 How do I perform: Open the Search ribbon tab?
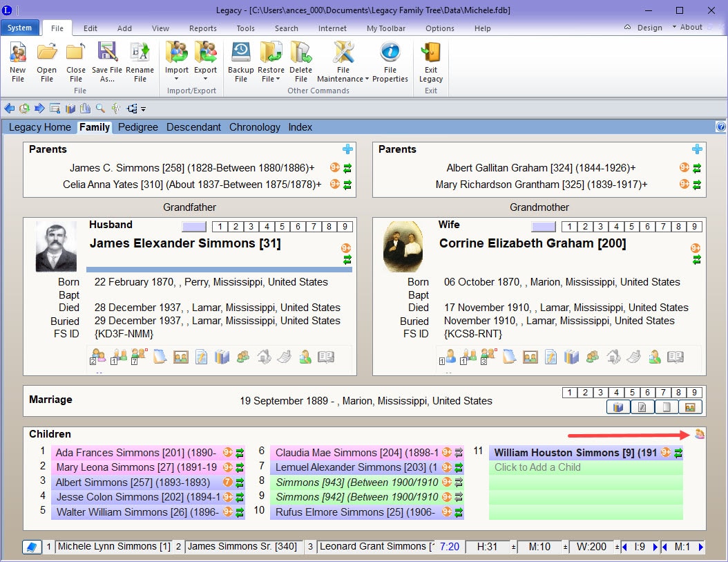click(x=287, y=28)
